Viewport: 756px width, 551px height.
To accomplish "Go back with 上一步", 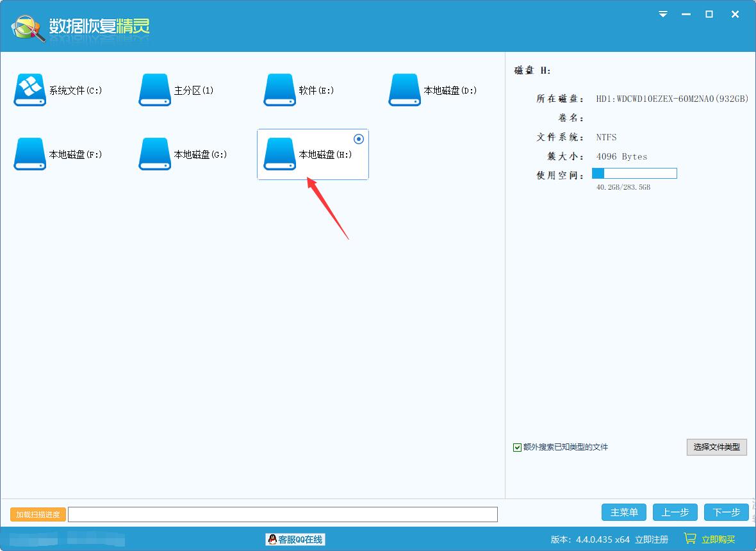I will pos(675,512).
